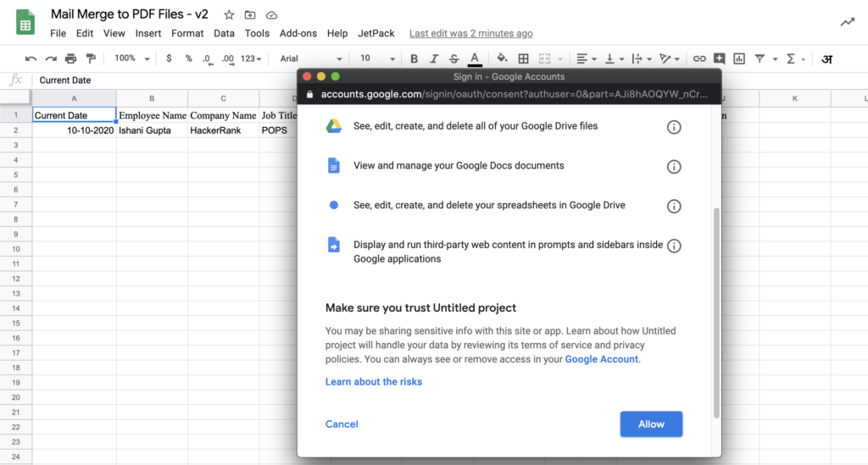Open the File menu
The height and width of the screenshot is (465, 868).
click(58, 33)
